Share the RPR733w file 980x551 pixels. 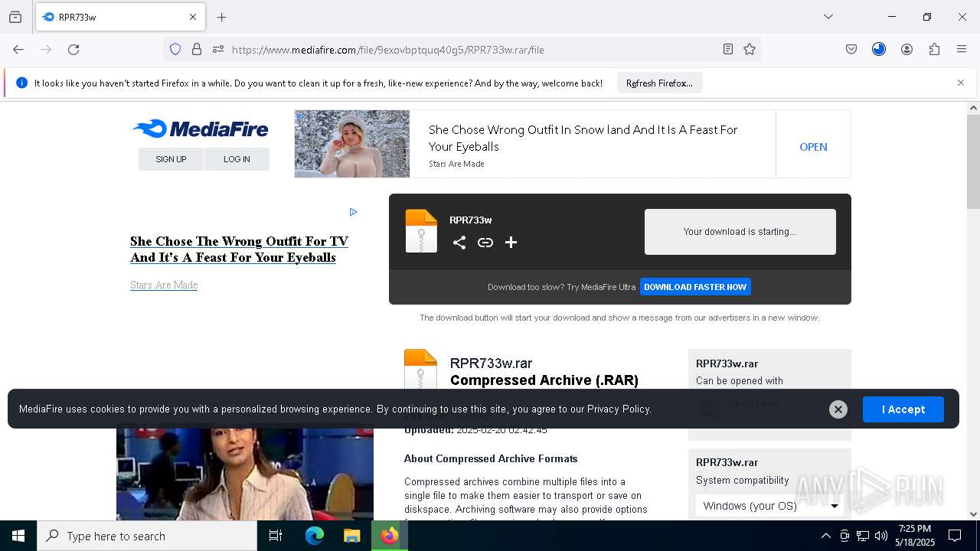click(459, 243)
